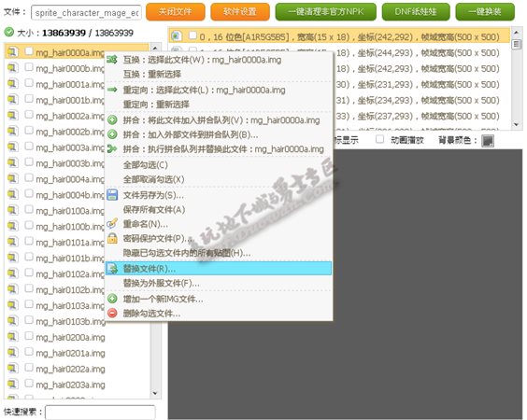
Task: Open 软件设置 button
Action: 240,12
